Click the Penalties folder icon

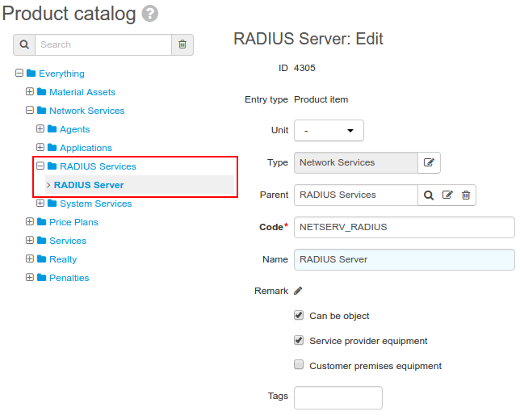click(41, 277)
